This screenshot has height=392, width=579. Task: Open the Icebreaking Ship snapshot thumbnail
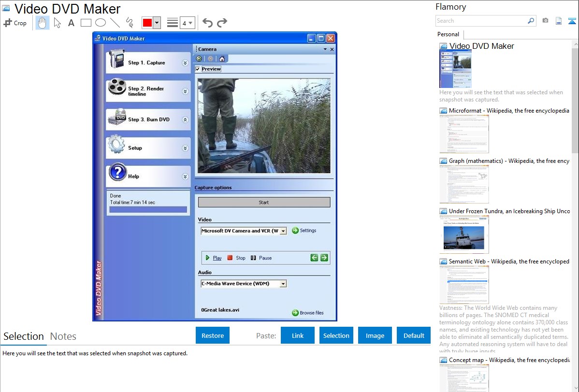click(464, 234)
